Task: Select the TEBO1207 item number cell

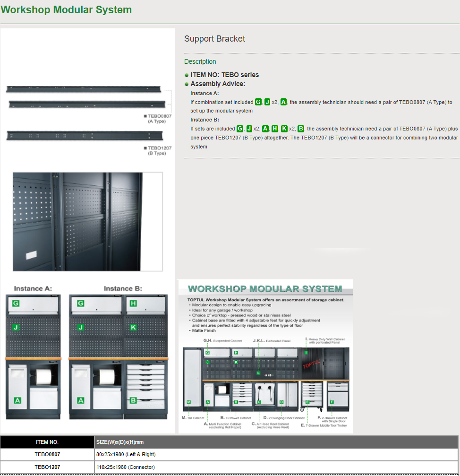Action: [47, 467]
